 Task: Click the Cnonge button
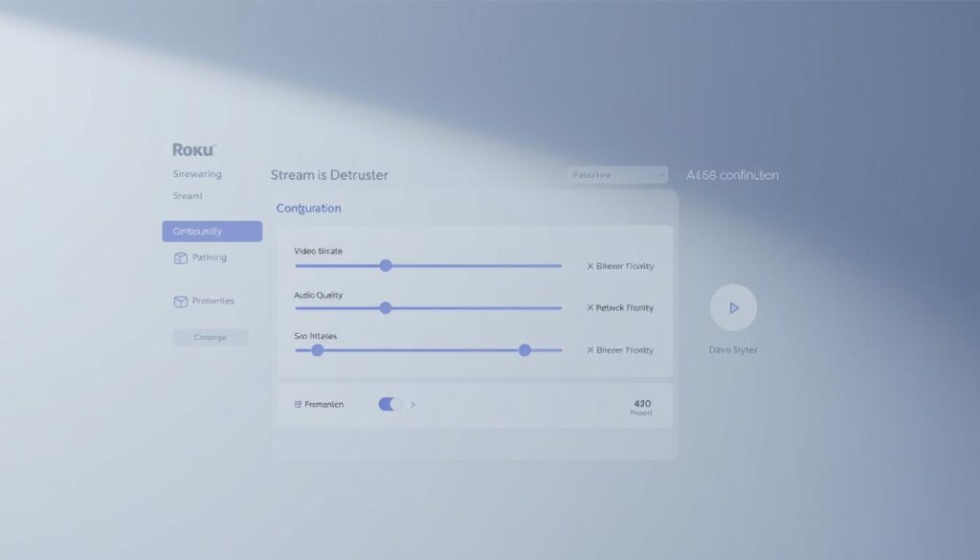point(210,337)
